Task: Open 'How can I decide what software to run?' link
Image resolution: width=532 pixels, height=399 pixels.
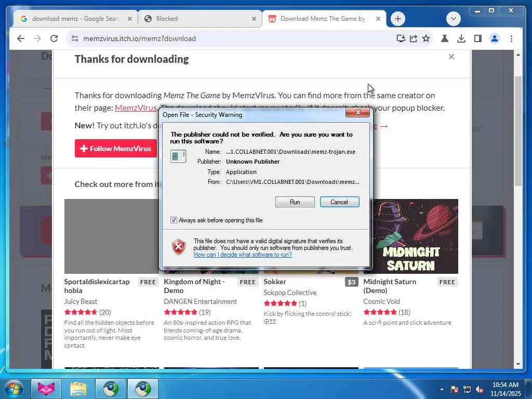Action: pyautogui.click(x=243, y=255)
